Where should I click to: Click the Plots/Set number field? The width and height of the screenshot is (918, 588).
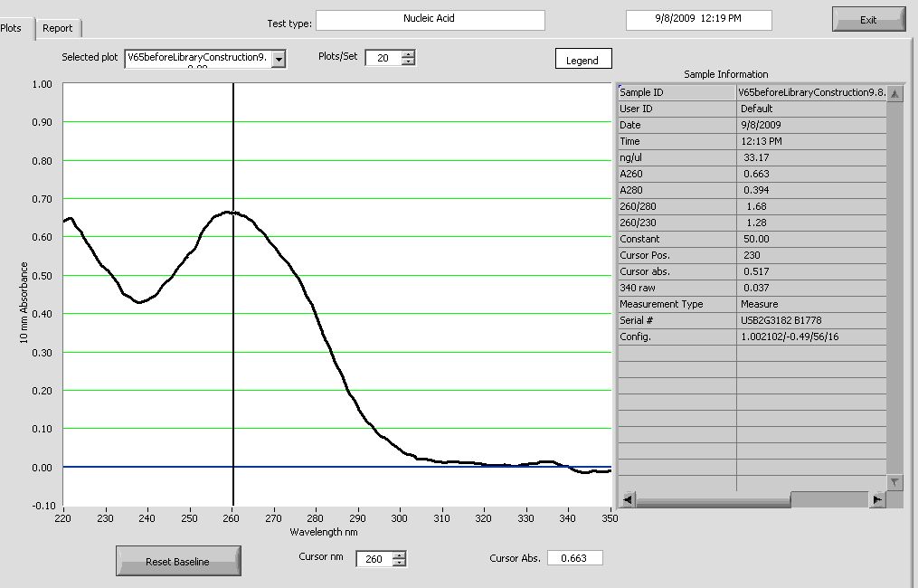point(383,57)
